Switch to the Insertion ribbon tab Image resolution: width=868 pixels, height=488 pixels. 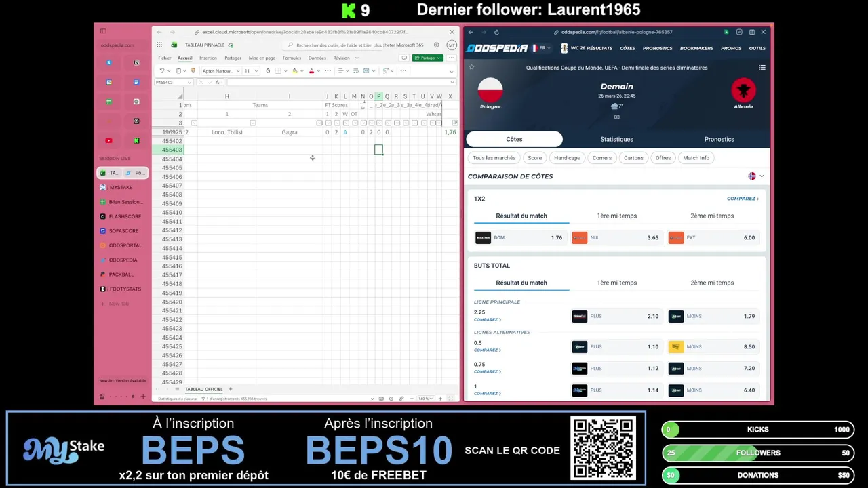click(208, 58)
